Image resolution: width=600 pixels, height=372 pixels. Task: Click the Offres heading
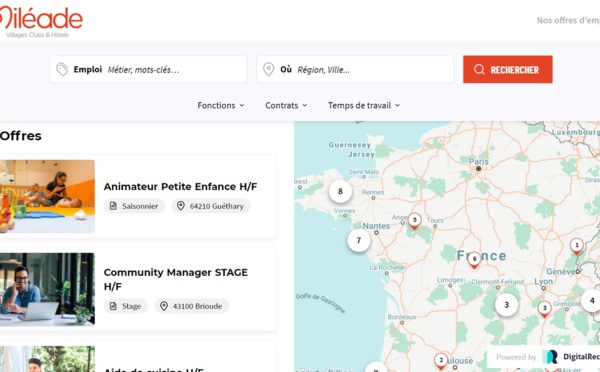[21, 136]
